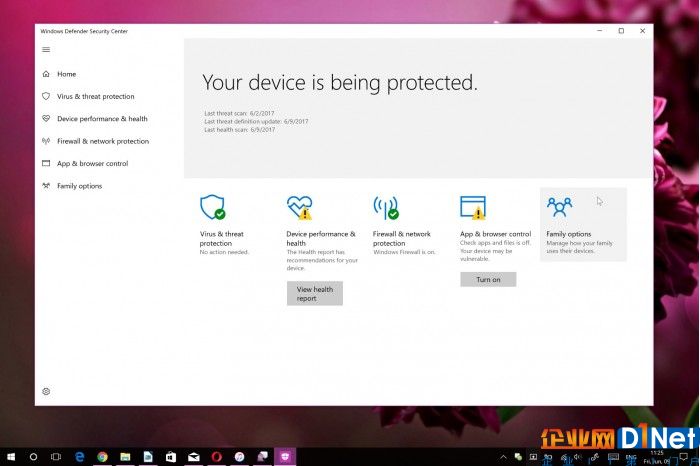This screenshot has height=466, width=700.
Task: Click the 'Last threat definition update: 6/9/2017' text
Action: [256, 121]
